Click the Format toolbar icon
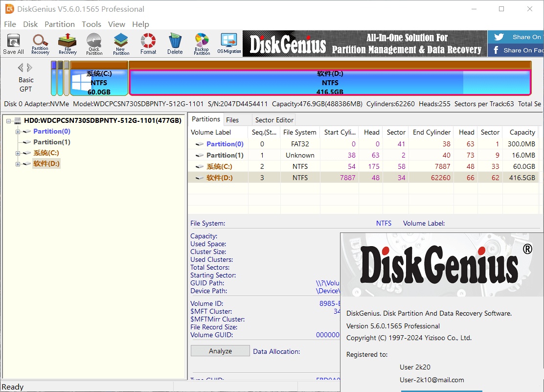544x392 pixels. coord(148,44)
